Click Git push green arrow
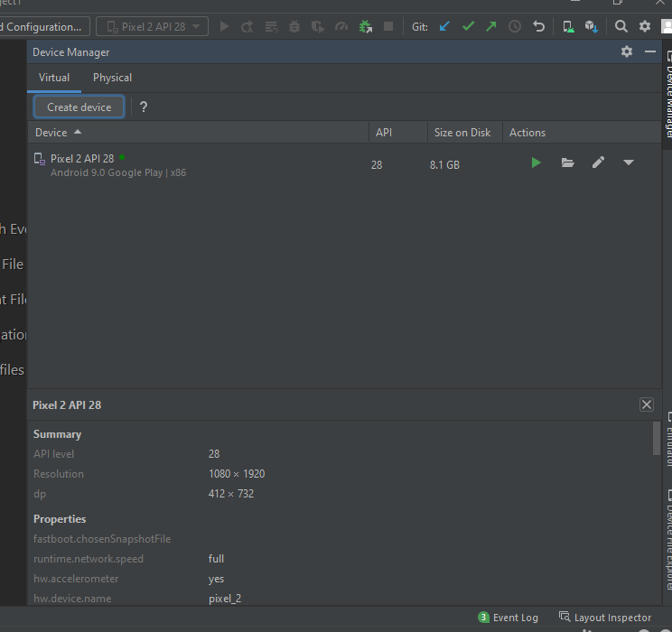The width and height of the screenshot is (672, 632). 490,26
